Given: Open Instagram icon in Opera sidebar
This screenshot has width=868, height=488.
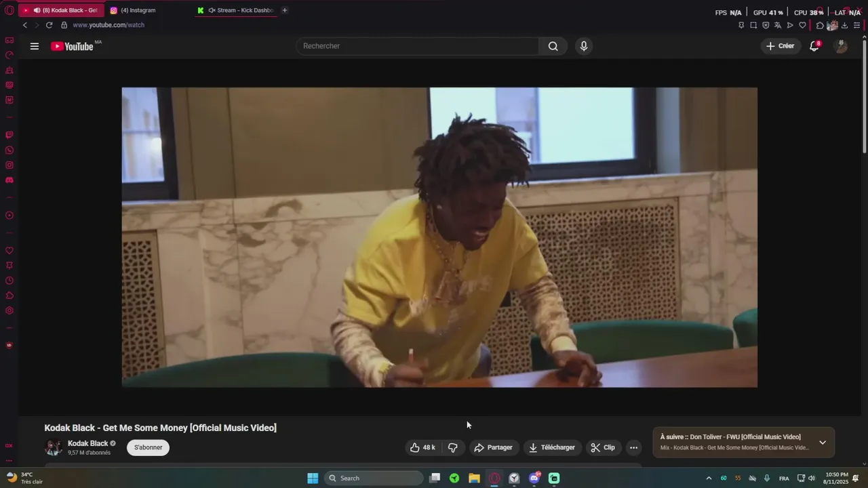Looking at the screenshot, I should pyautogui.click(x=9, y=165).
